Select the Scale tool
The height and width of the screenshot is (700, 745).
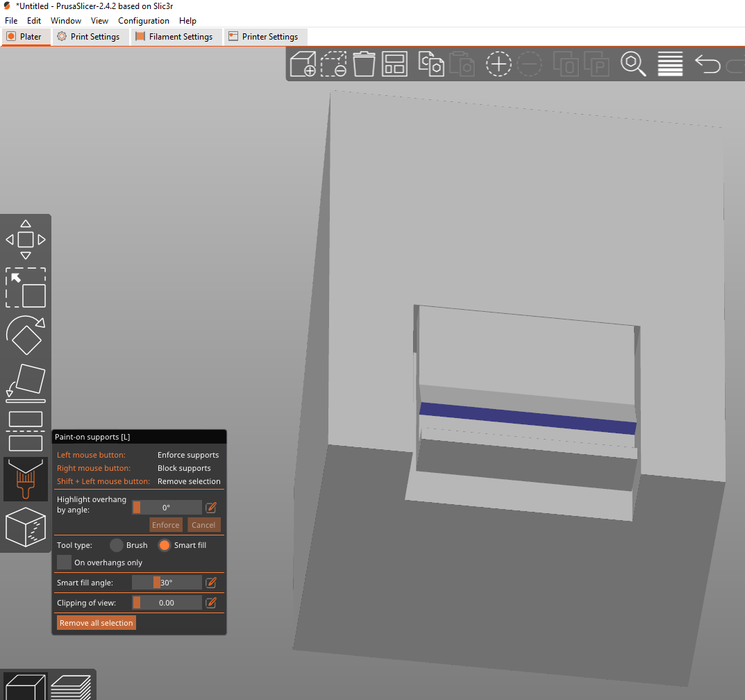click(x=26, y=287)
